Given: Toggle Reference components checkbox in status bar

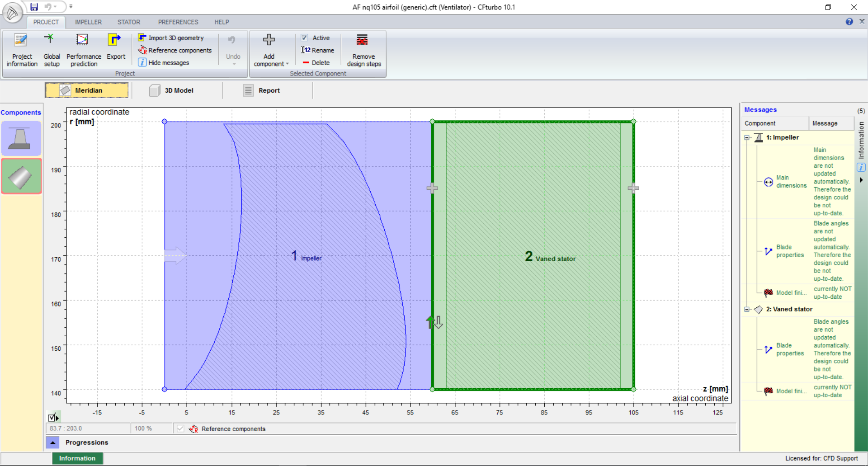Looking at the screenshot, I should point(180,428).
